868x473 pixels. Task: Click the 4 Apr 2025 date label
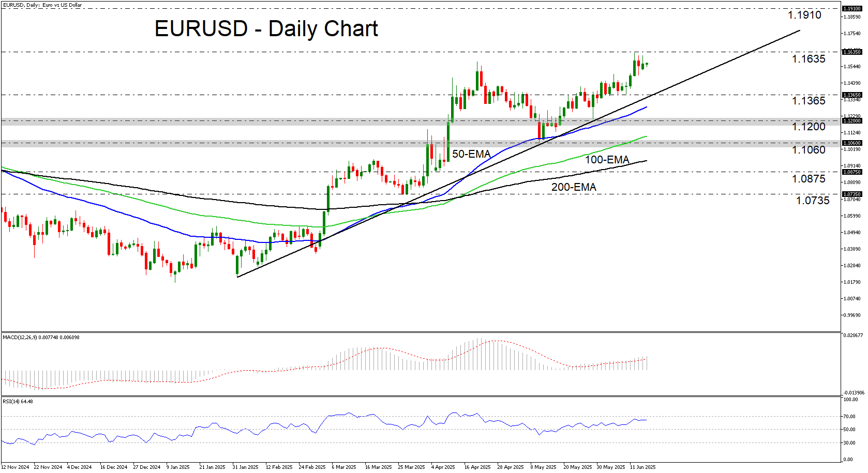tap(443, 467)
